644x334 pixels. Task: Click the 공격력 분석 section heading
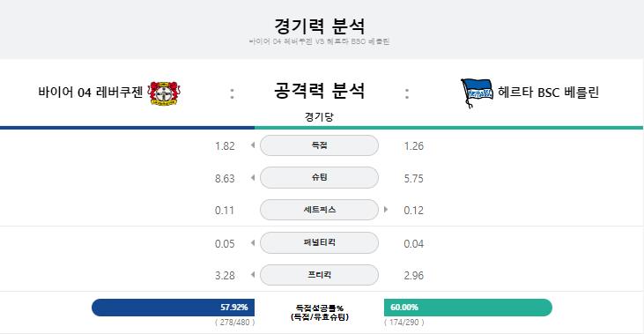[x=319, y=91]
